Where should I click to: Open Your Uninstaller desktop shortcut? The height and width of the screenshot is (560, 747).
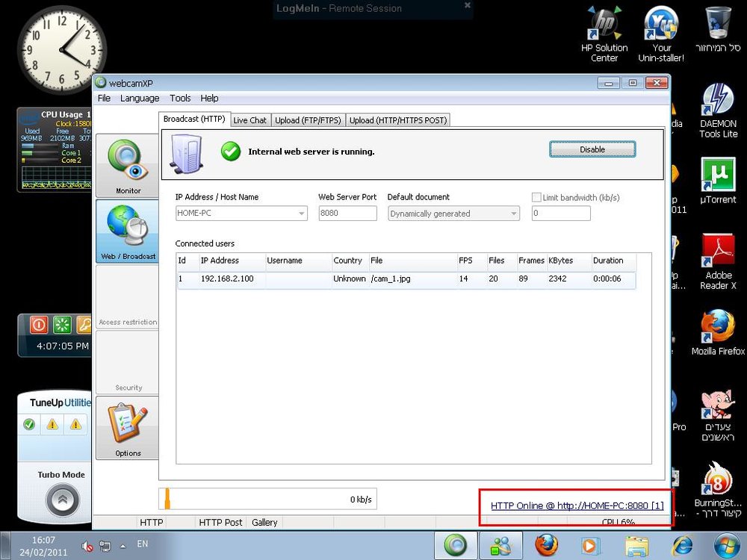(661, 34)
